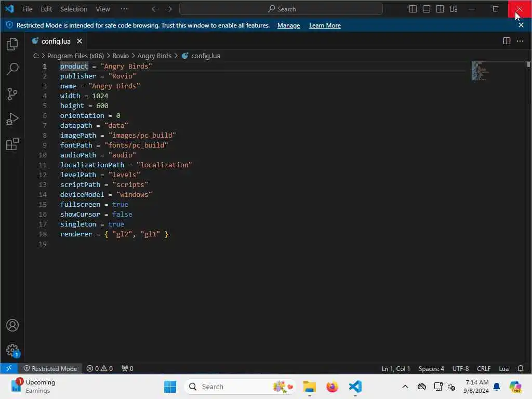
Task: Click the 'renderer' variable on line 18
Action: 76,234
